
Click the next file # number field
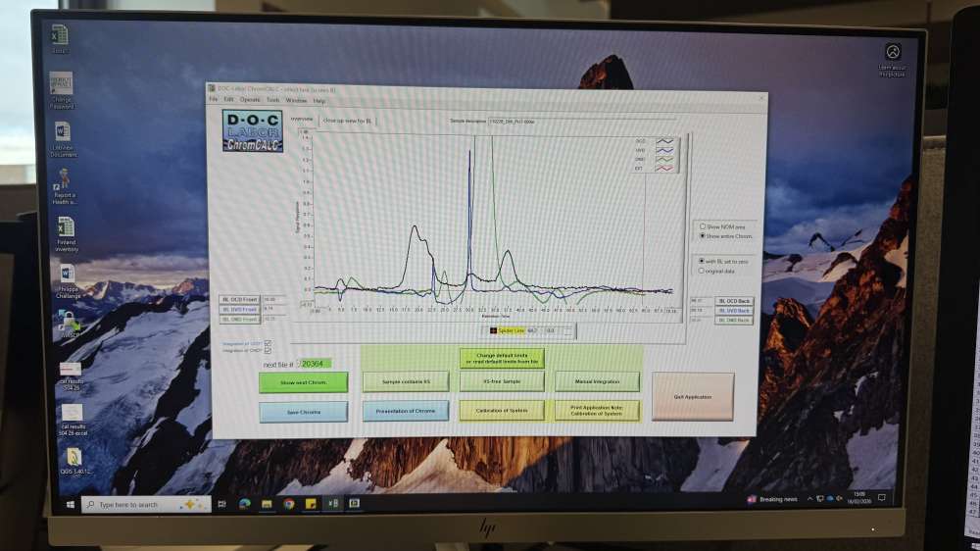click(315, 364)
